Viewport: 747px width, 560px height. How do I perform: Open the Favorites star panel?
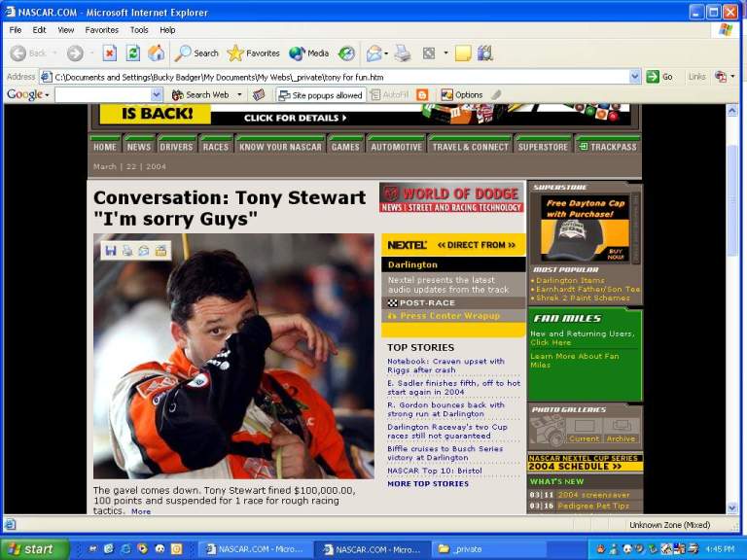click(254, 53)
